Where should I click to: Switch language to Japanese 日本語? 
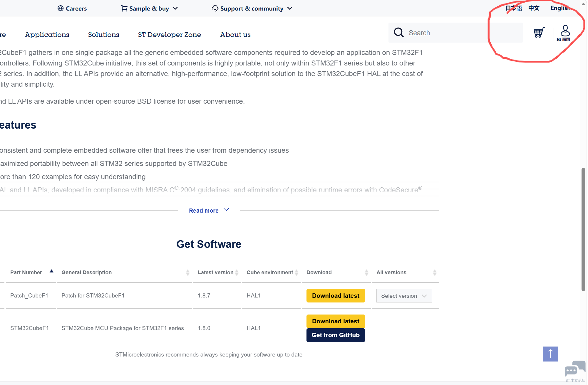pos(514,8)
